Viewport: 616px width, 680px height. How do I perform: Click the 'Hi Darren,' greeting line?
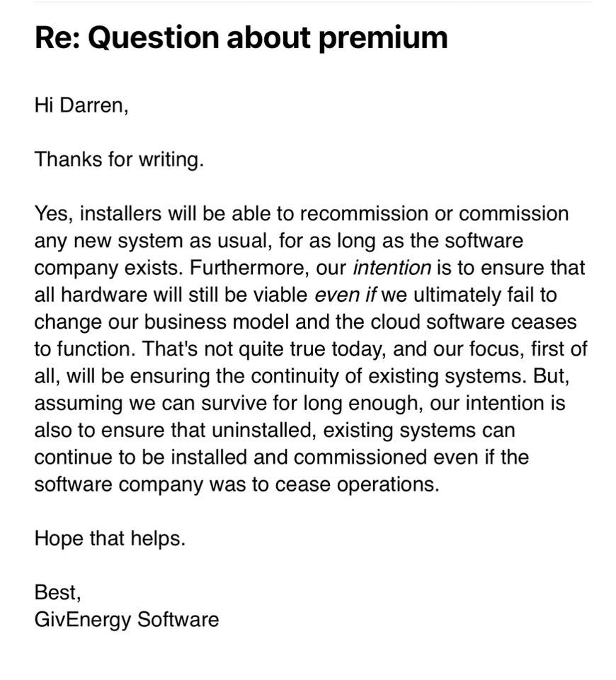[81, 106]
